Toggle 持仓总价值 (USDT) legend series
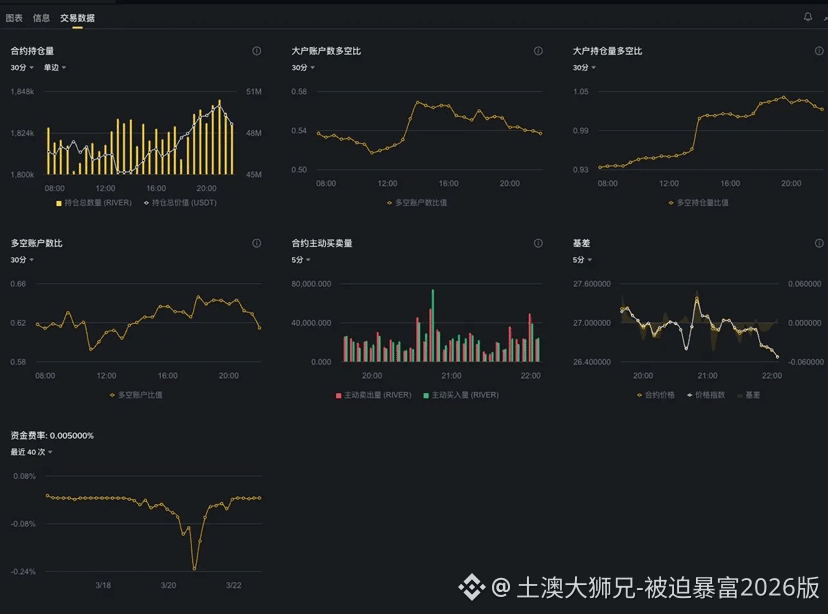This screenshot has width=828, height=614. click(180, 203)
